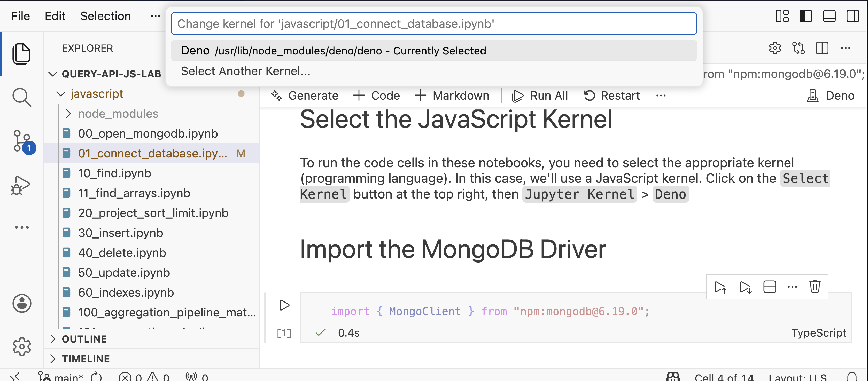Open the notebook settings gear icon
Image resolution: width=868 pixels, height=381 pixels.
[775, 48]
